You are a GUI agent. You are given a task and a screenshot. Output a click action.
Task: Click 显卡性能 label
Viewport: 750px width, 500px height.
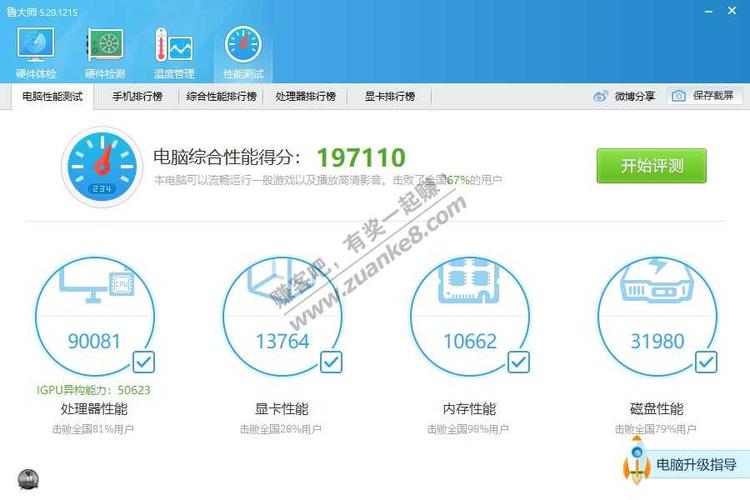click(282, 409)
